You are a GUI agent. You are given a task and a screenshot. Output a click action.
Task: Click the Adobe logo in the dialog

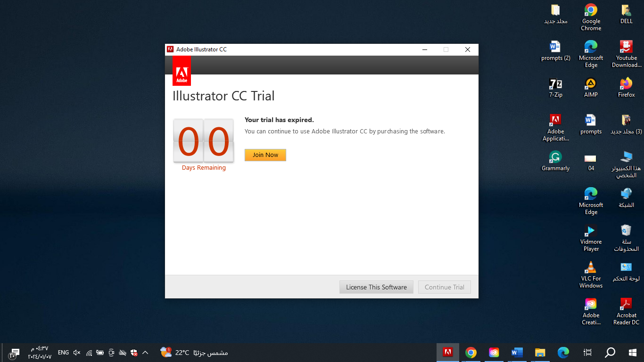click(182, 70)
